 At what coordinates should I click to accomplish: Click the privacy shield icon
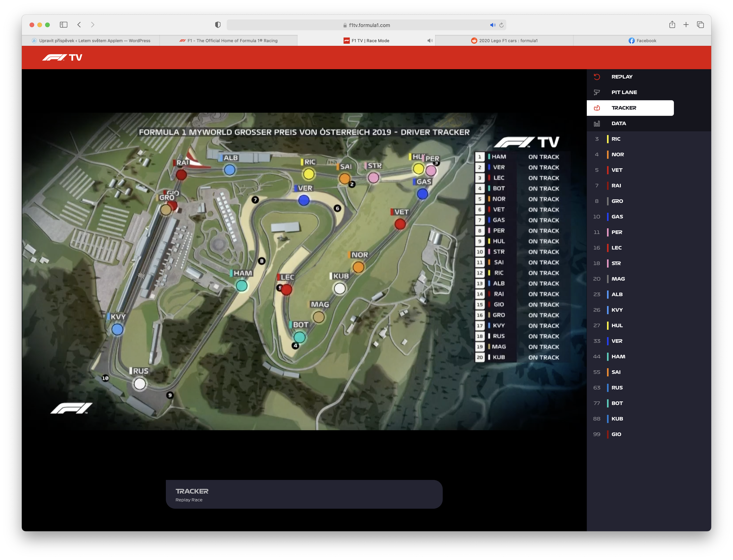[218, 25]
